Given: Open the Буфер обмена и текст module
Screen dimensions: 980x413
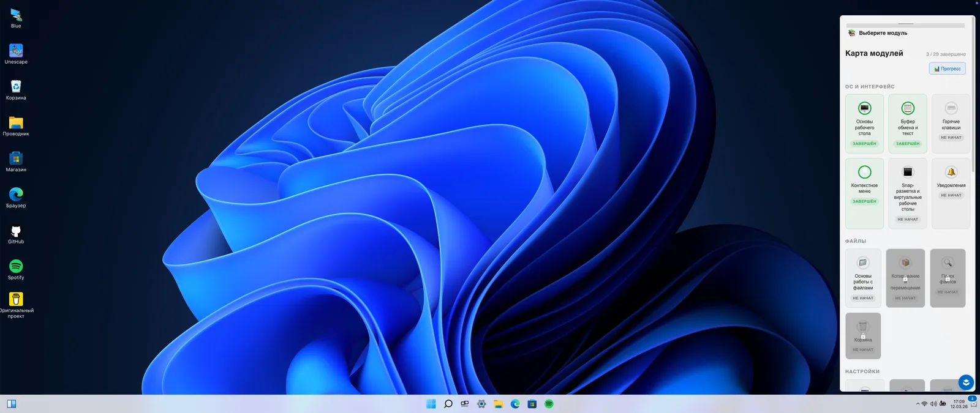Looking at the screenshot, I should 908,123.
